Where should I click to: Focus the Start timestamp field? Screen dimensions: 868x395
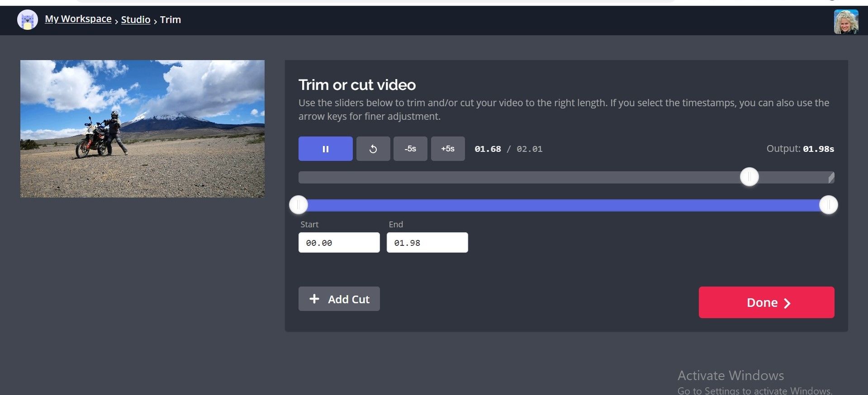pos(339,243)
